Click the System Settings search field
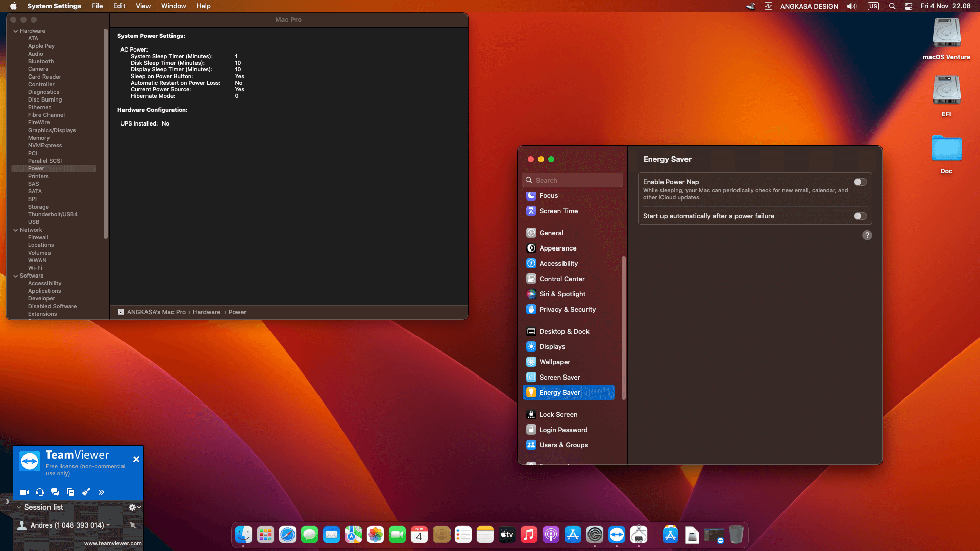Screen dimensions: 980x551 (x=572, y=180)
